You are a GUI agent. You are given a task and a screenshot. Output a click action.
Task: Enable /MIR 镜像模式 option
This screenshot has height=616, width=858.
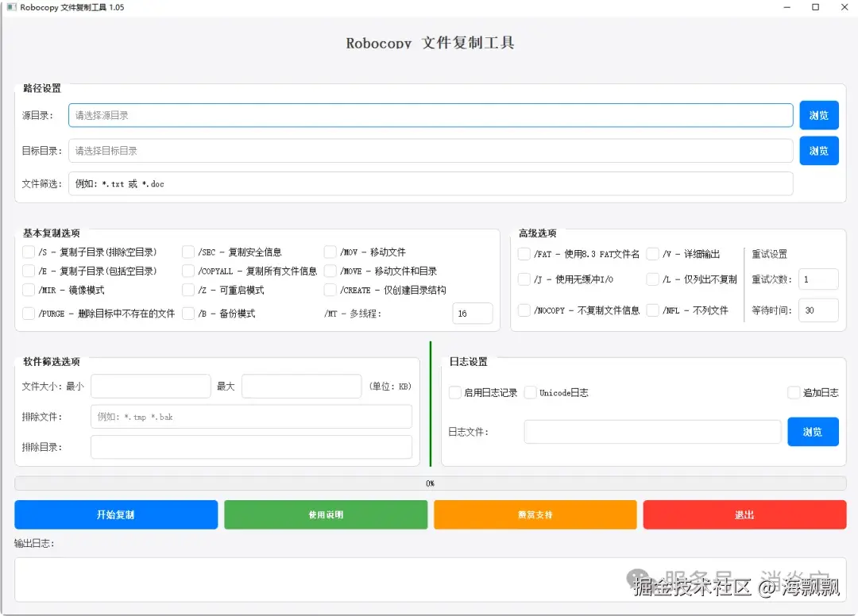[x=28, y=290]
